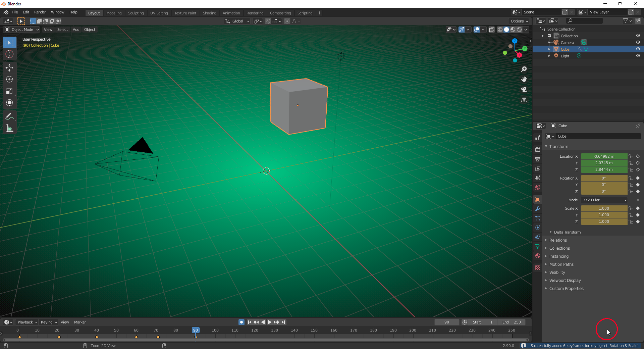644x349 pixels.
Task: Start animation playback forward
Action: (270, 322)
